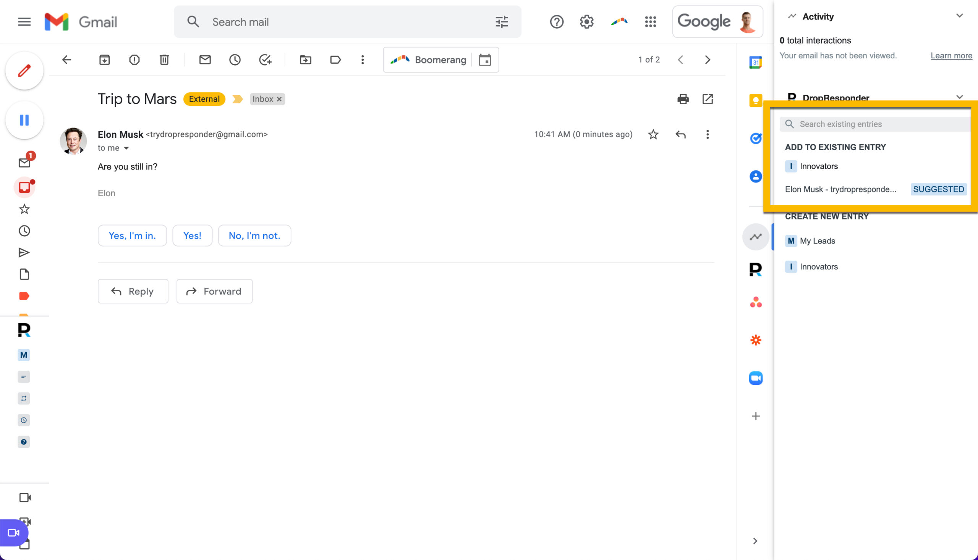This screenshot has width=978, height=560.
Task: Click Get add-ons plus icon
Action: pyautogui.click(x=756, y=416)
